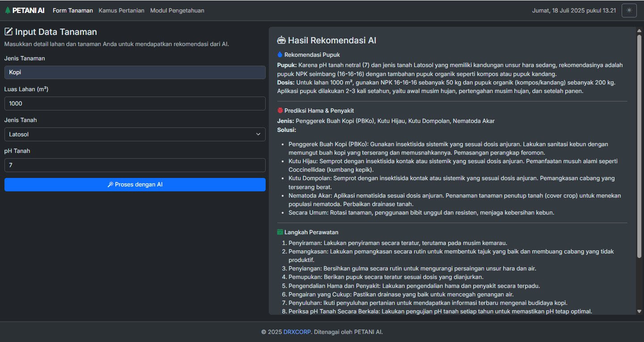Screen dimensions: 644x342
Task: Click the droplet icon for Rekomendasi Pupuk
Action: pyautogui.click(x=280, y=55)
